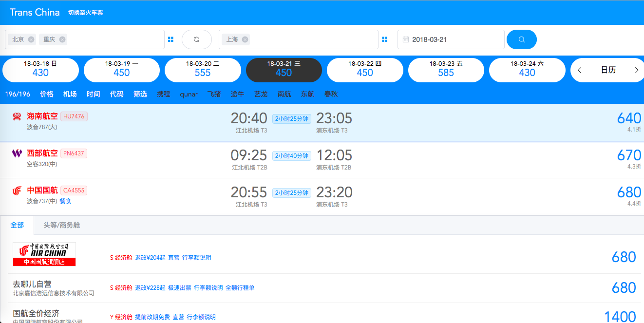Click the Trans China logo title
The width and height of the screenshot is (644, 323).
[x=35, y=12]
